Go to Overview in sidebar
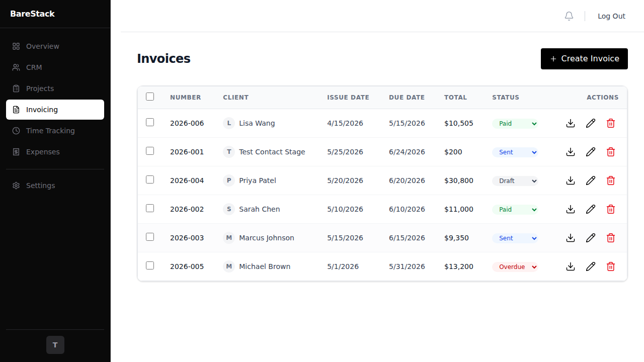 coord(55,46)
